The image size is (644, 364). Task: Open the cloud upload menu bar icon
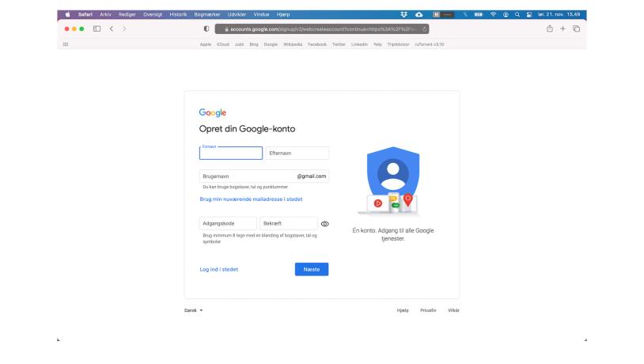419,14
